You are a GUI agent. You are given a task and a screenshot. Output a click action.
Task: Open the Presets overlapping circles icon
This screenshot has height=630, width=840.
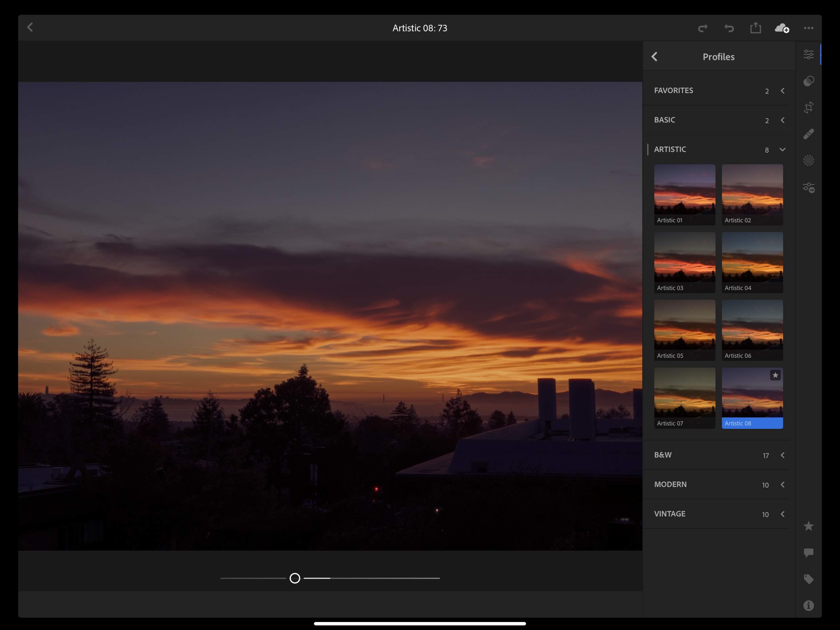click(x=808, y=81)
